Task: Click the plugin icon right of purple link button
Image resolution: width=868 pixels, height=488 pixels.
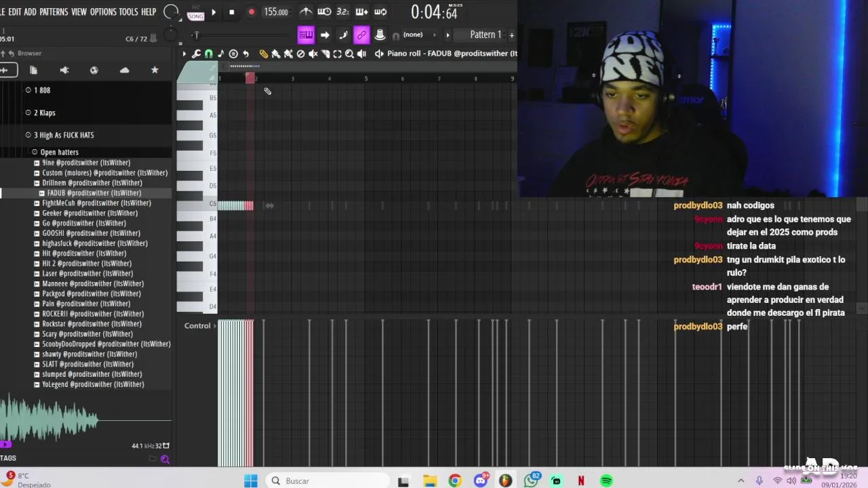Action: (380, 35)
